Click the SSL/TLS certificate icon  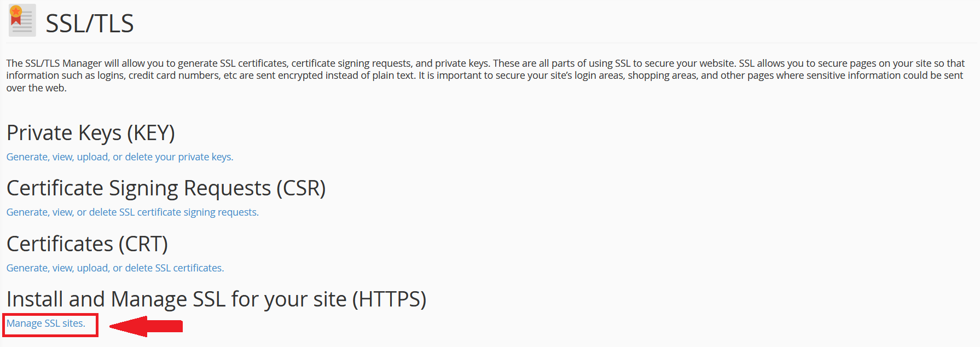coord(22,20)
